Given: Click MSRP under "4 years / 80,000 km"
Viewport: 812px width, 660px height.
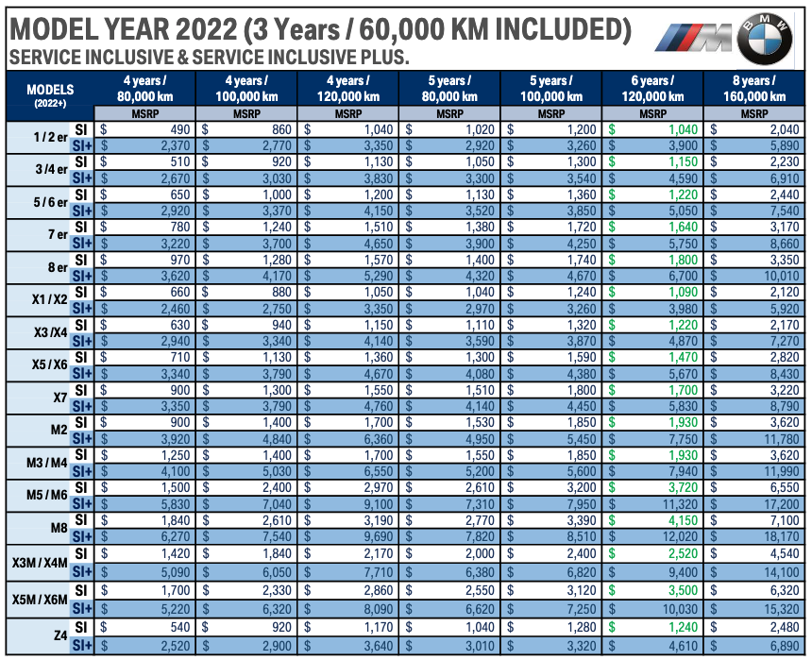Looking at the screenshot, I should (145, 114).
